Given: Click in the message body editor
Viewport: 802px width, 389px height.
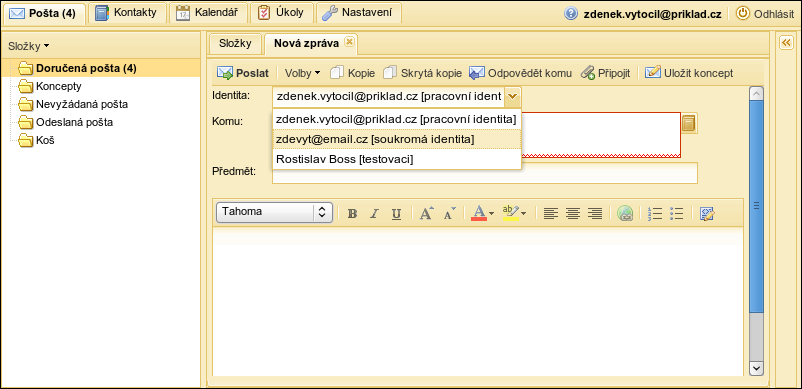Looking at the screenshot, I should (478, 303).
